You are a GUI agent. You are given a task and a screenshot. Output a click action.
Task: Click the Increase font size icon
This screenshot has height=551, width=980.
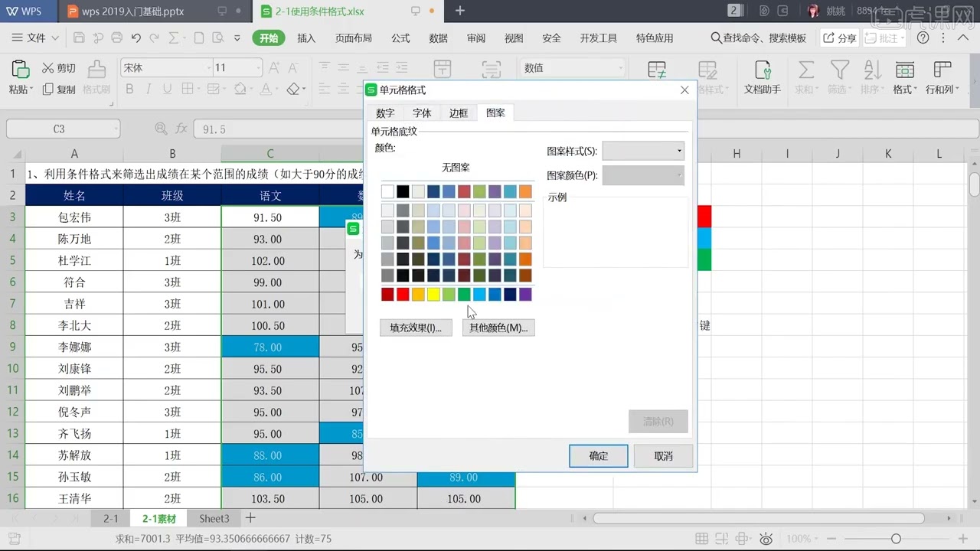pos(275,68)
